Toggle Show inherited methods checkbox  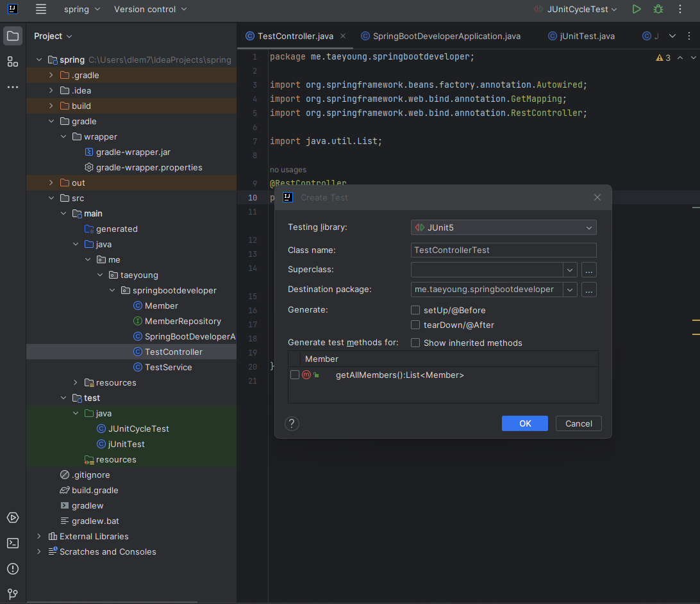pyautogui.click(x=415, y=343)
